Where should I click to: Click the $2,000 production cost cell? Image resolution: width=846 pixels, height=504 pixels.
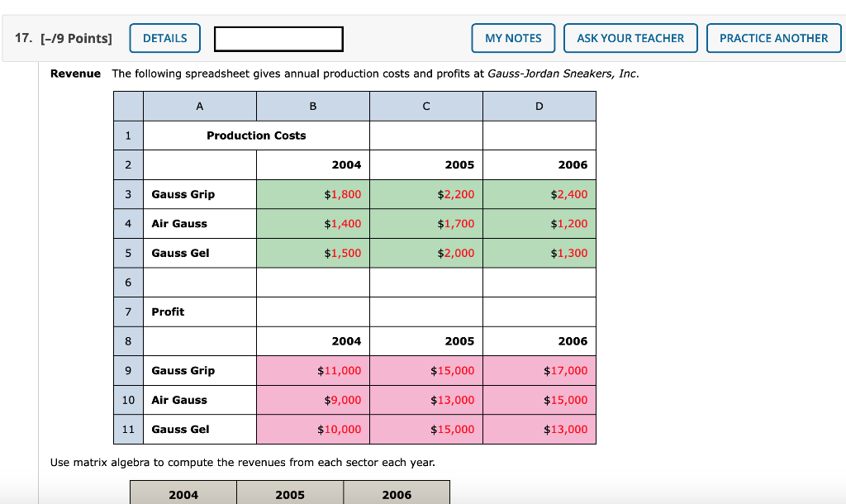tap(426, 253)
